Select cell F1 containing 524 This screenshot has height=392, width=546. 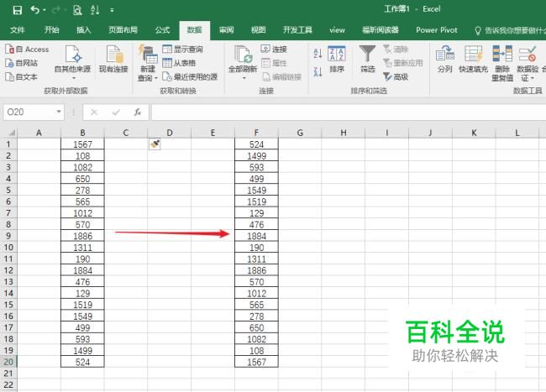[x=256, y=144]
